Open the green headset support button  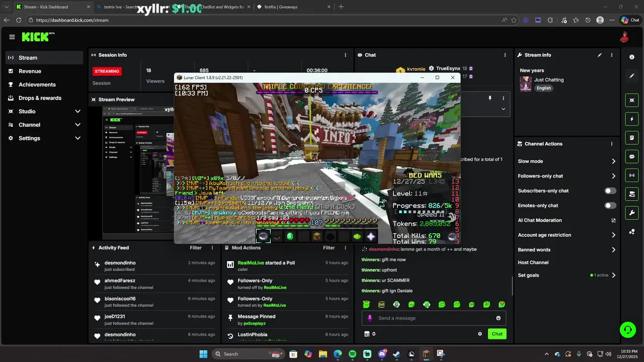click(628, 330)
